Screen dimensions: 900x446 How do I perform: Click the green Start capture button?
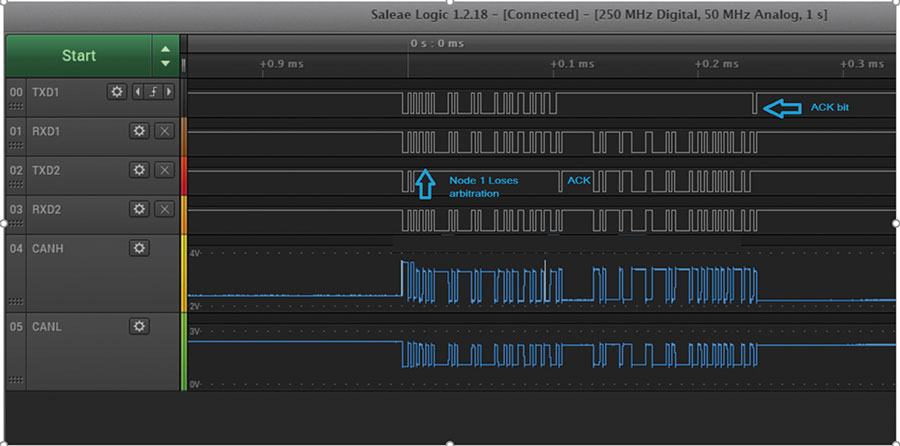tap(78, 56)
